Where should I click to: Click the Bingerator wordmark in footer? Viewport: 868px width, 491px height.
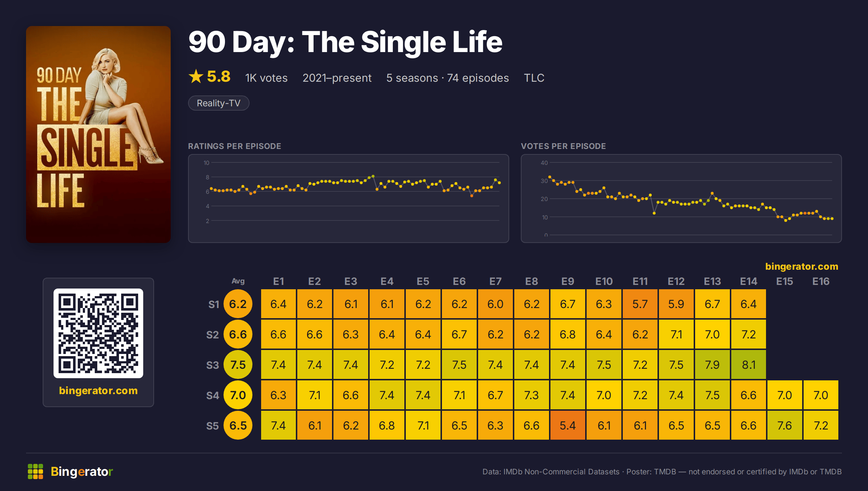pos(82,471)
